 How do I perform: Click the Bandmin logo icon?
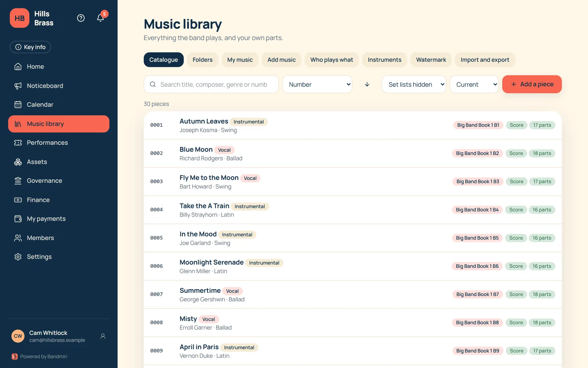click(15, 357)
